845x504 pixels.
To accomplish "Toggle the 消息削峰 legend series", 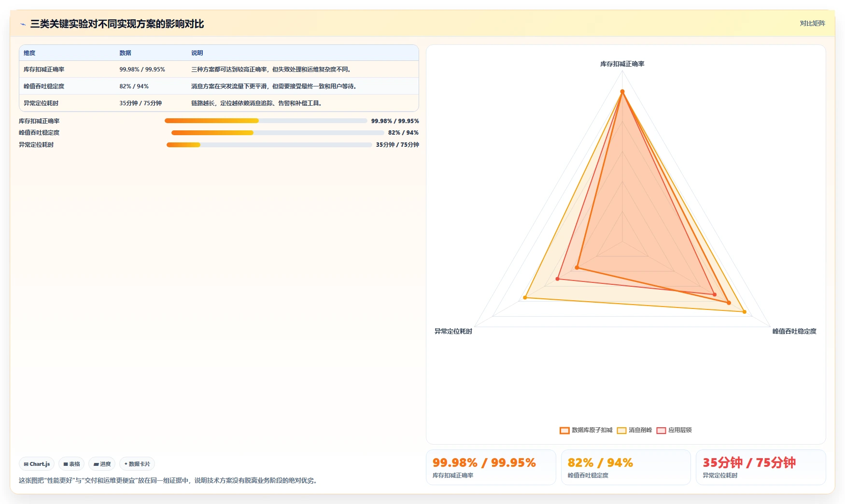I will 634,430.
